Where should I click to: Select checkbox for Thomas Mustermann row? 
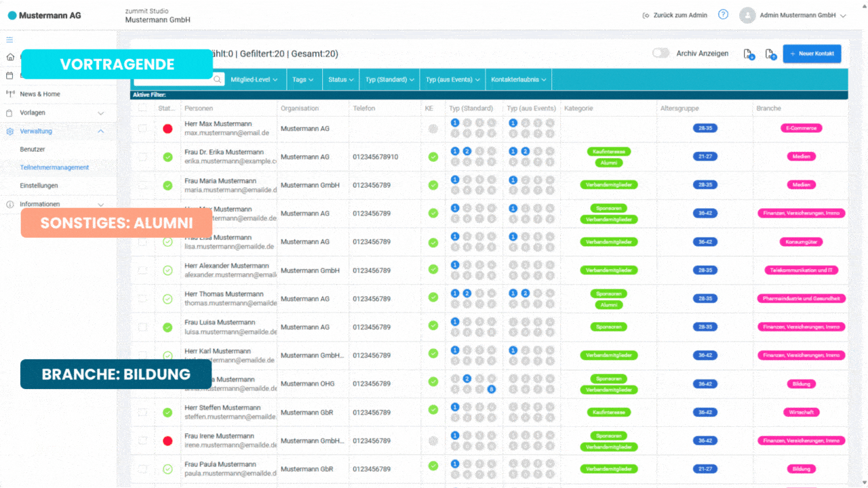(x=142, y=298)
